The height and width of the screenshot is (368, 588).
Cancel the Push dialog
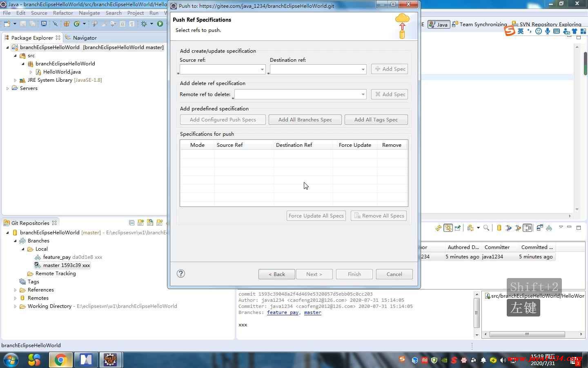coord(394,274)
